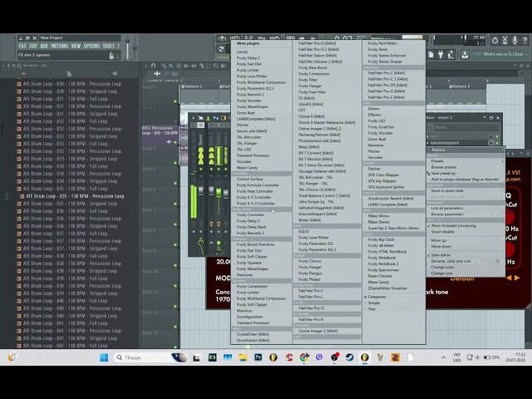Image resolution: width=532 pixels, height=399 pixels.
Task: Toggle the ValhallaVintageVerb slot enable LED
Action: pos(497,143)
